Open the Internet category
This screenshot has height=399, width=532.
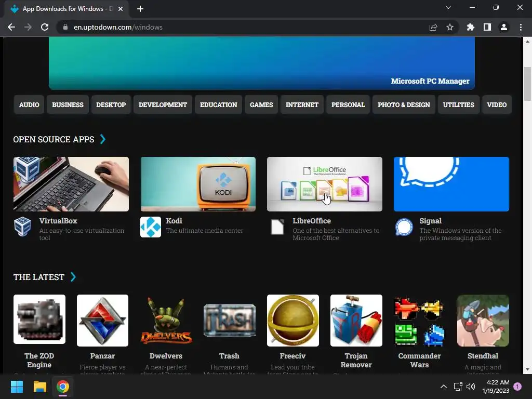point(302,105)
